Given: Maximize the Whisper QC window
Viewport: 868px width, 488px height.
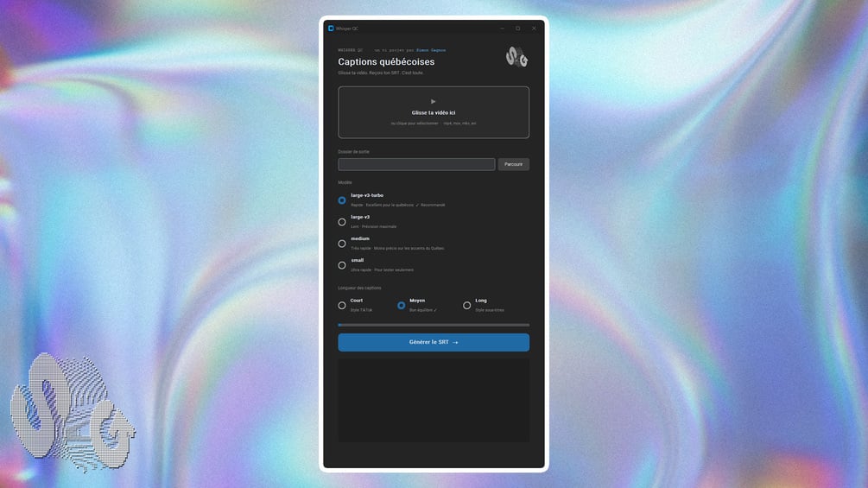Looking at the screenshot, I should click(518, 29).
